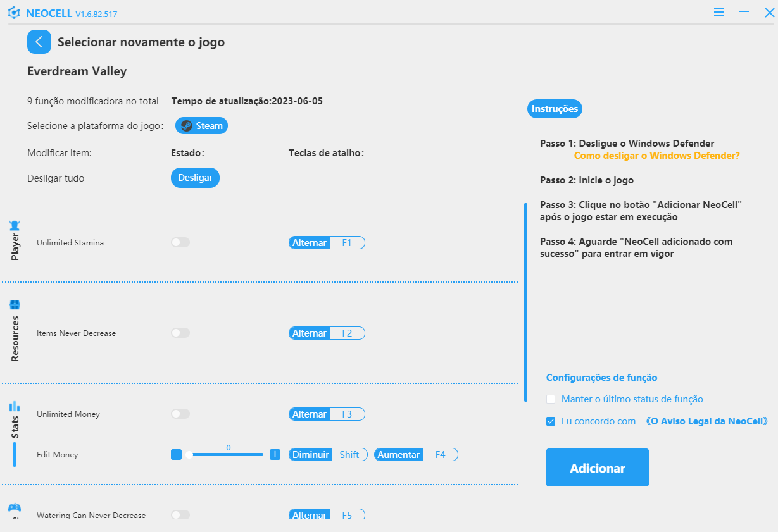Select the Resources category icon

15,305
